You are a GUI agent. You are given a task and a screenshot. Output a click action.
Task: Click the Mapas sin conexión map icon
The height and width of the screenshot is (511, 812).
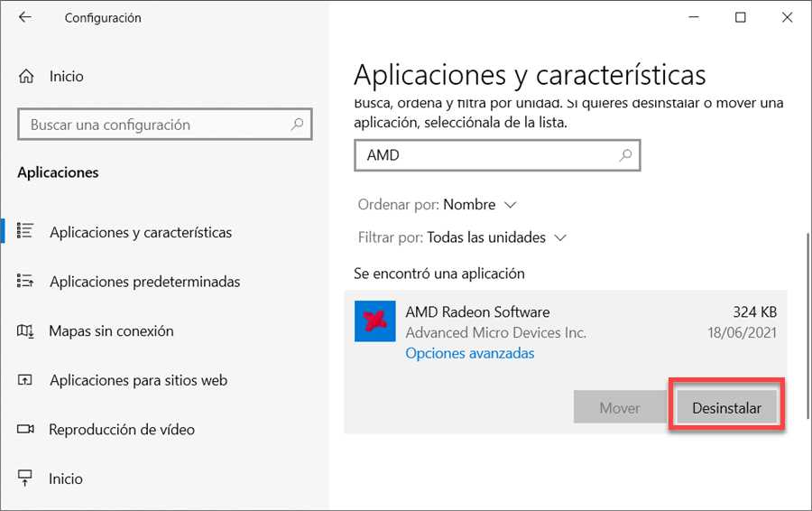click(x=25, y=330)
